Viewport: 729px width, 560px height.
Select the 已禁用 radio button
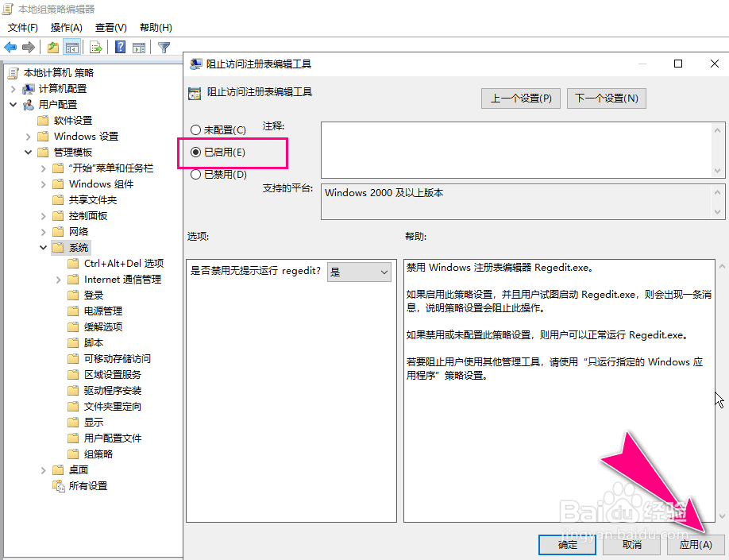click(195, 174)
